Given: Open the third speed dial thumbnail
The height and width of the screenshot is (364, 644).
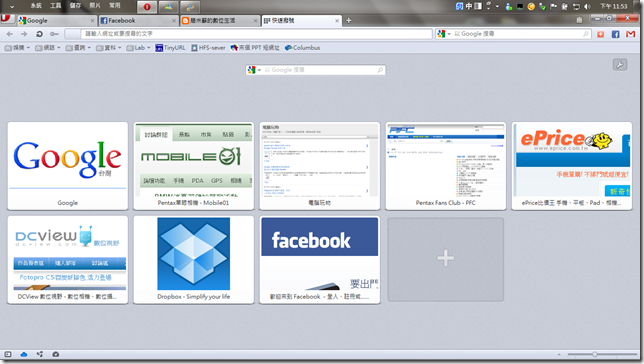Looking at the screenshot, I should [320, 166].
